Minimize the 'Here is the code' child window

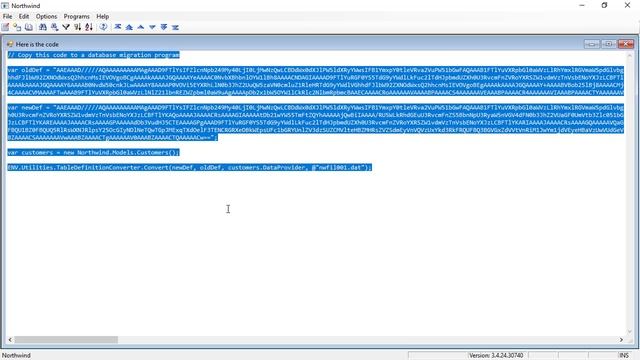(x=592, y=44)
